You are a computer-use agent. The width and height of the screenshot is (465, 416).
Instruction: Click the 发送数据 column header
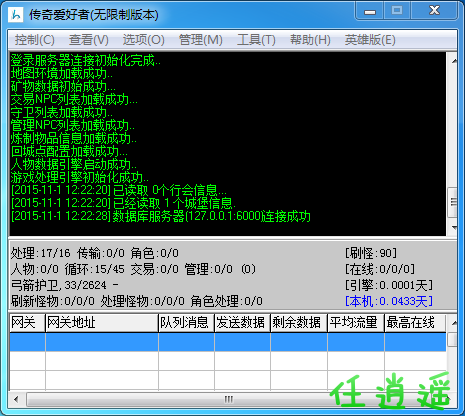(x=242, y=322)
